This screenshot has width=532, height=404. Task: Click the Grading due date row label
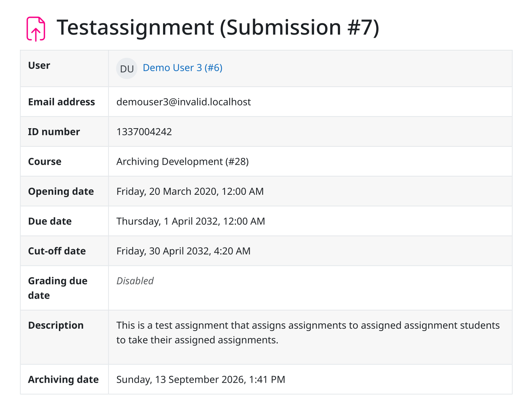58,288
